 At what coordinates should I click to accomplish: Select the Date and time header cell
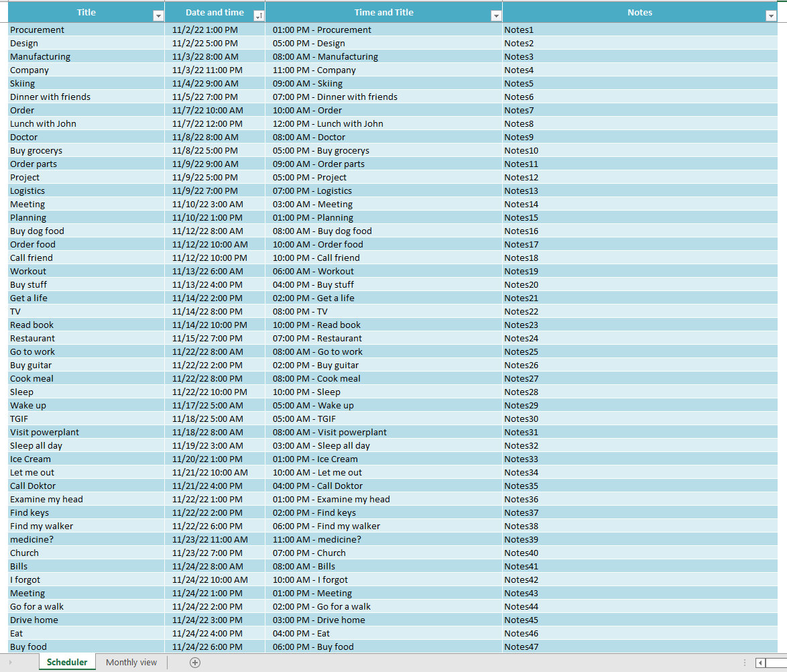click(x=215, y=13)
